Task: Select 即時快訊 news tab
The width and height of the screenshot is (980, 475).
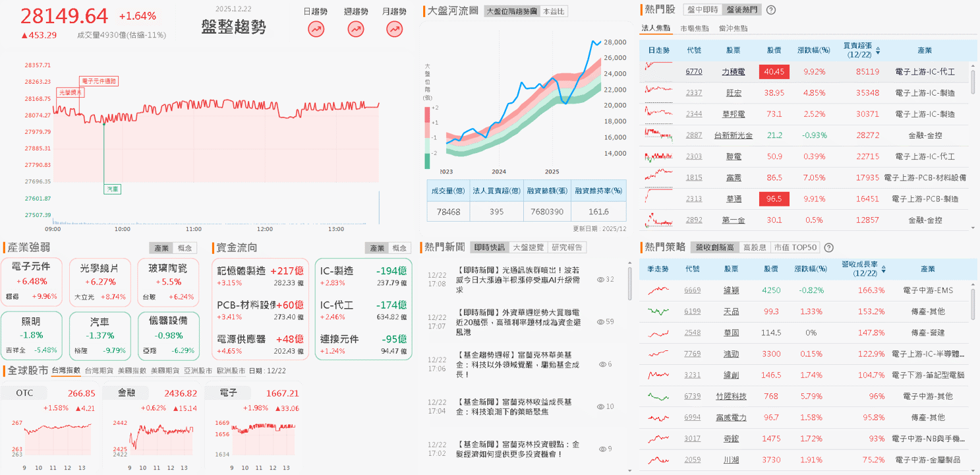Action: point(490,247)
